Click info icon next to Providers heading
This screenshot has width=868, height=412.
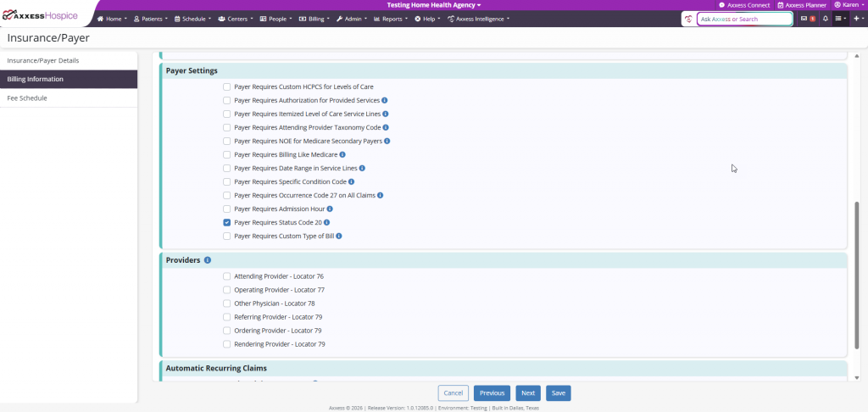(208, 259)
